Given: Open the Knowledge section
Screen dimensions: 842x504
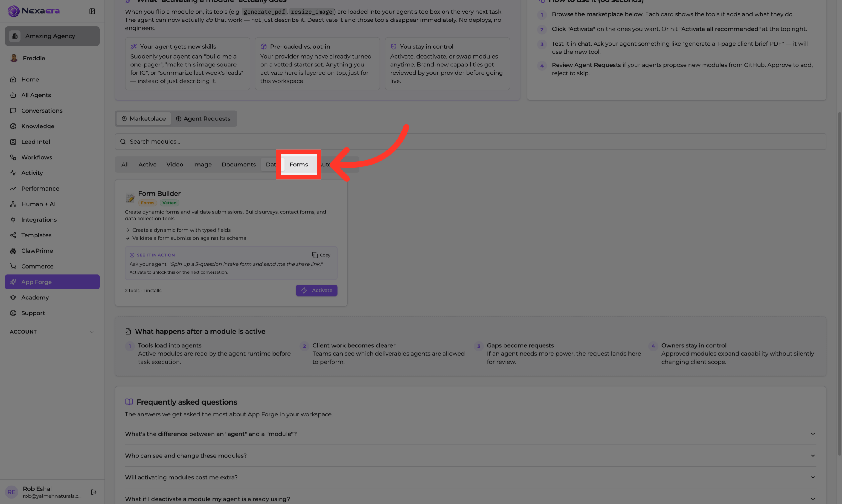Looking at the screenshot, I should click(x=52, y=126).
